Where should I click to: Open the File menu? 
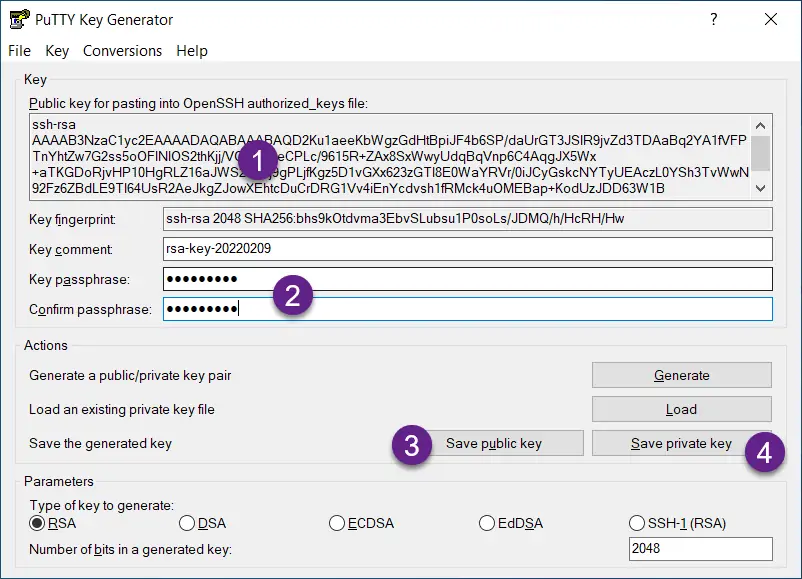(x=19, y=51)
